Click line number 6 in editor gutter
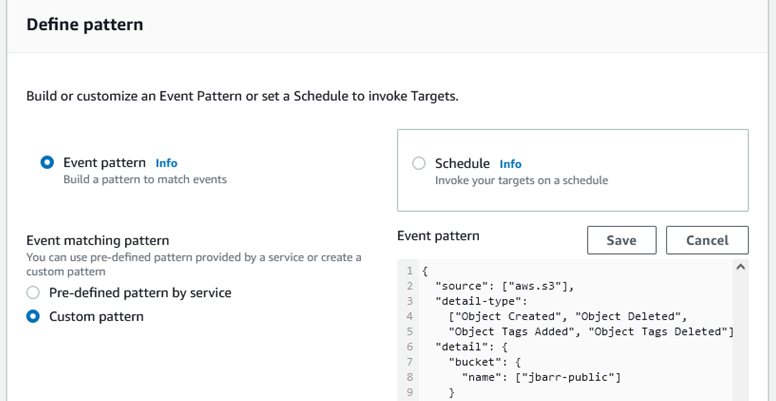The image size is (776, 401). click(410, 346)
